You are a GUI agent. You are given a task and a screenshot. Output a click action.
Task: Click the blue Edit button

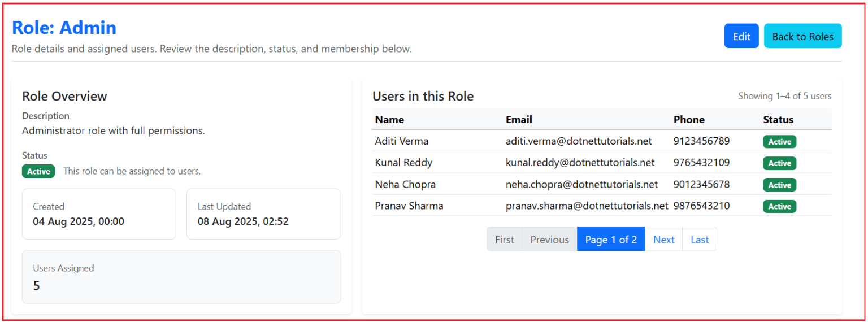coord(741,36)
